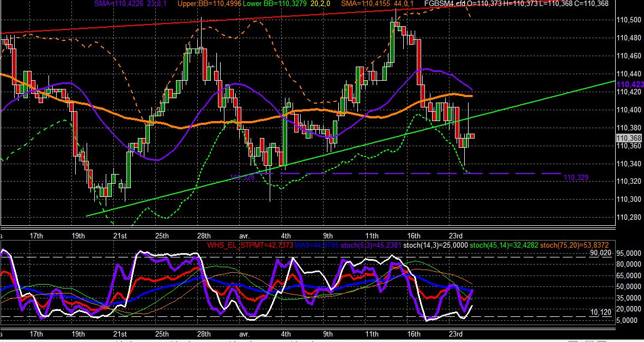Viewport: 644px width, 342px height.
Task: Click the 21st date on the price chart axis
Action: [119, 236]
